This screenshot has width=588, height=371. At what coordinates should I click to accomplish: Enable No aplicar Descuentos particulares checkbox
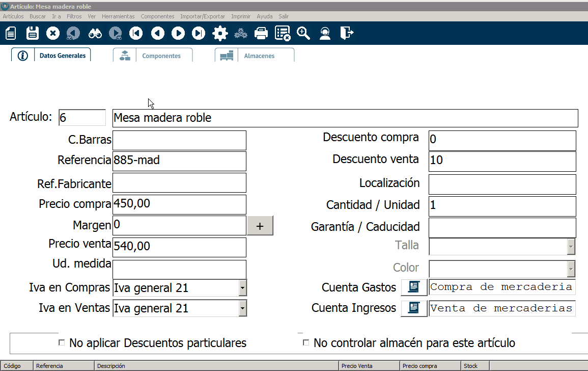(x=62, y=343)
